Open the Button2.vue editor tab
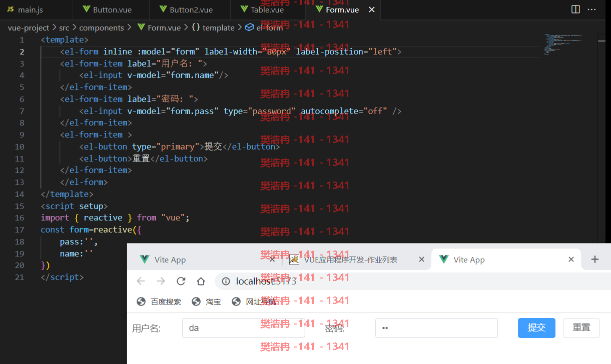This screenshot has height=364, width=611. coord(190,9)
